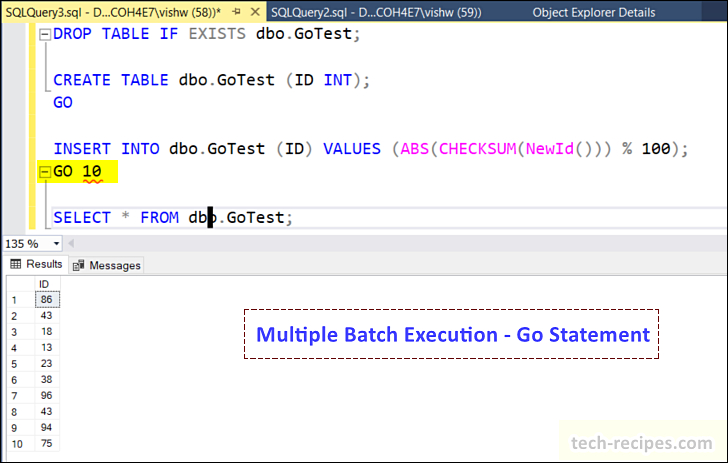
Task: Pin the SQLQuery3.sql tab
Action: click(237, 12)
